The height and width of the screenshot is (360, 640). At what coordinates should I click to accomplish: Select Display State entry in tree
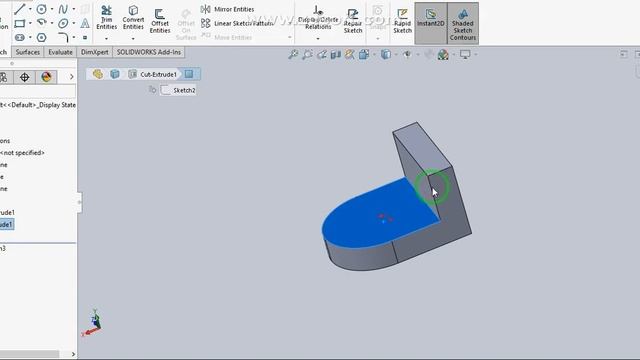pos(38,105)
